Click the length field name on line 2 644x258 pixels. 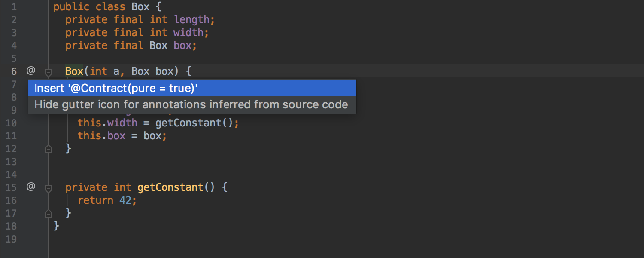point(192,19)
